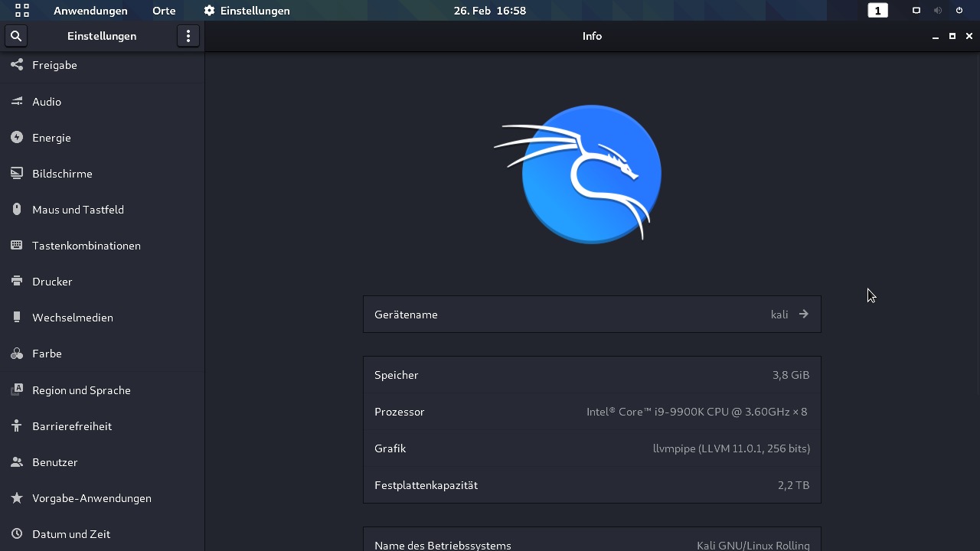Select Maus und Tastfeld settings
The height and width of the screenshot is (551, 980).
coord(77,209)
